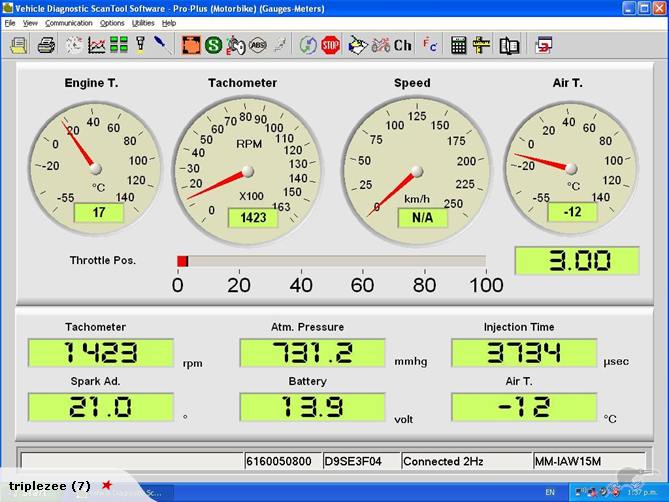669x502 pixels.
Task: Click the Ch toolbar button
Action: [x=402, y=45]
